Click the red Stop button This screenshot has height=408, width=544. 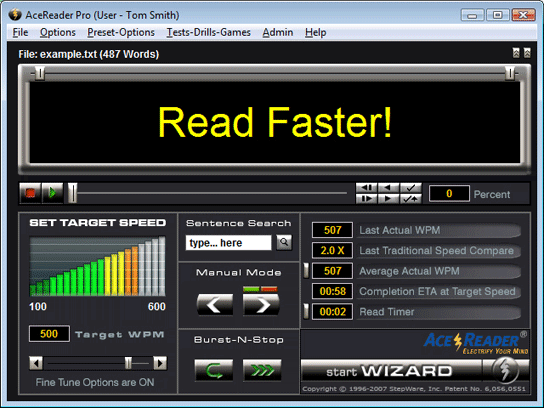[x=30, y=193]
